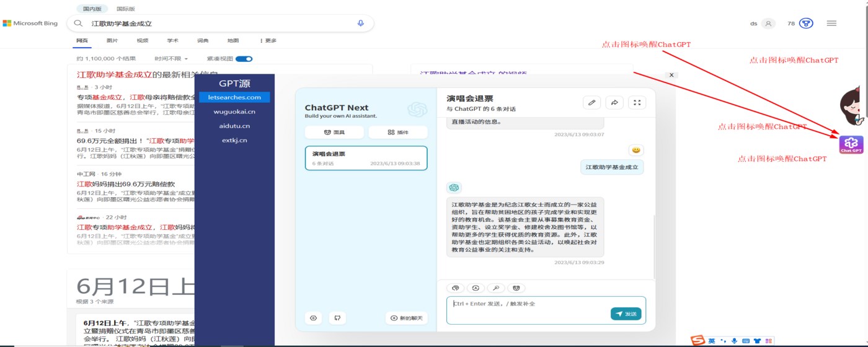The image size is (868, 347).
Task: Click the IME skin shirt icon
Action: click(757, 341)
